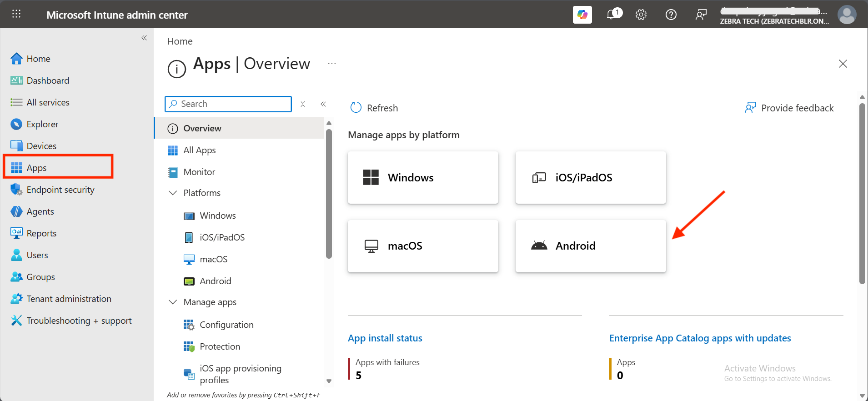Click the feedback icon in the header
Screen dimensions: 868x401
coord(701,15)
